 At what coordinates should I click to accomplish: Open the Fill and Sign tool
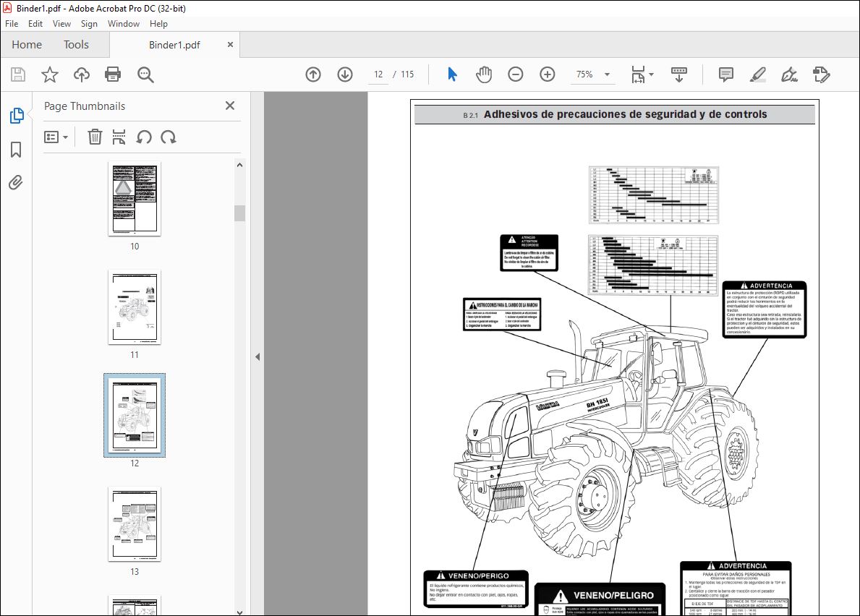pyautogui.click(x=789, y=74)
